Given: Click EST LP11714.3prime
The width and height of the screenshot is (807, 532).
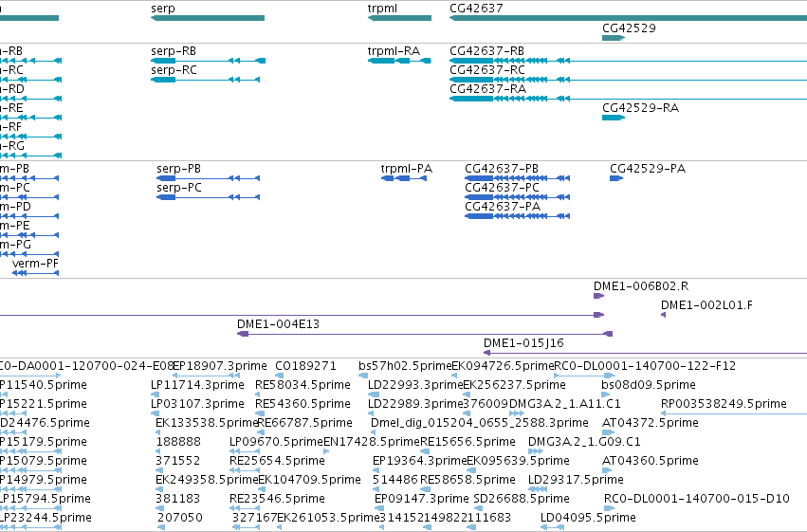Looking at the screenshot, I should point(154,394).
